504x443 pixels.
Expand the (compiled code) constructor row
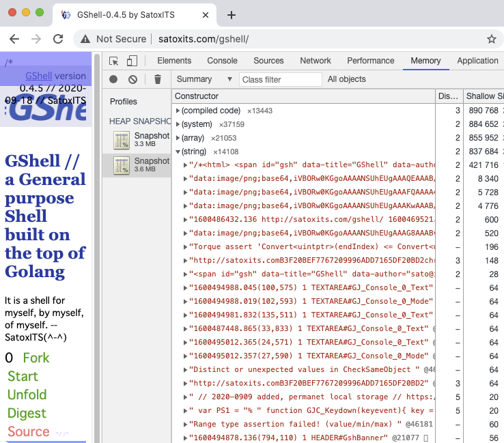(x=178, y=111)
